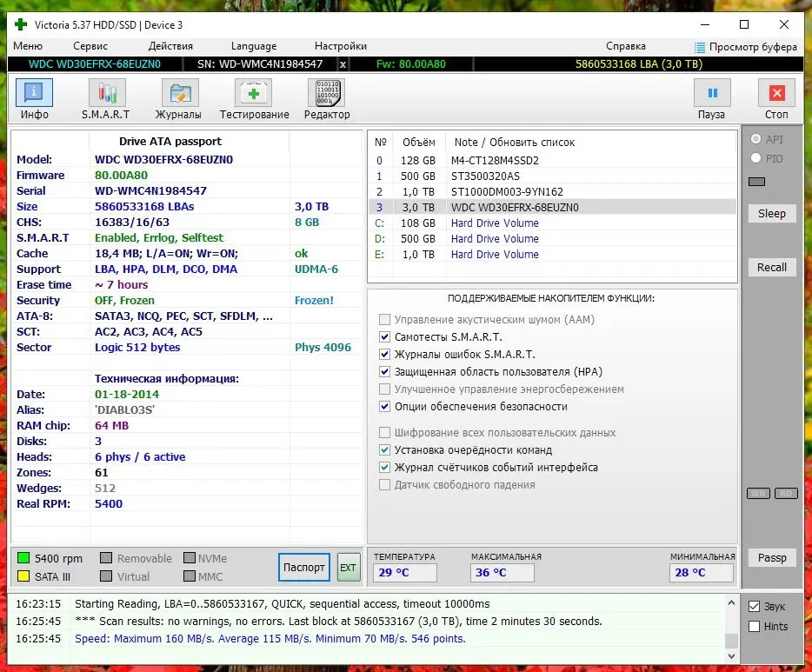
Task: Click the grey NVMe indicator
Action: (190, 557)
